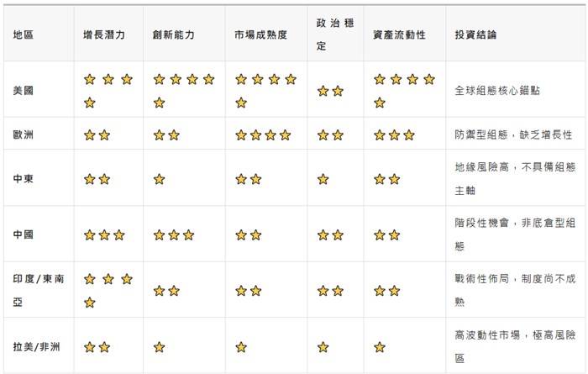Click the 資產流動性 star in the 拉美/非洲 row

379,346
